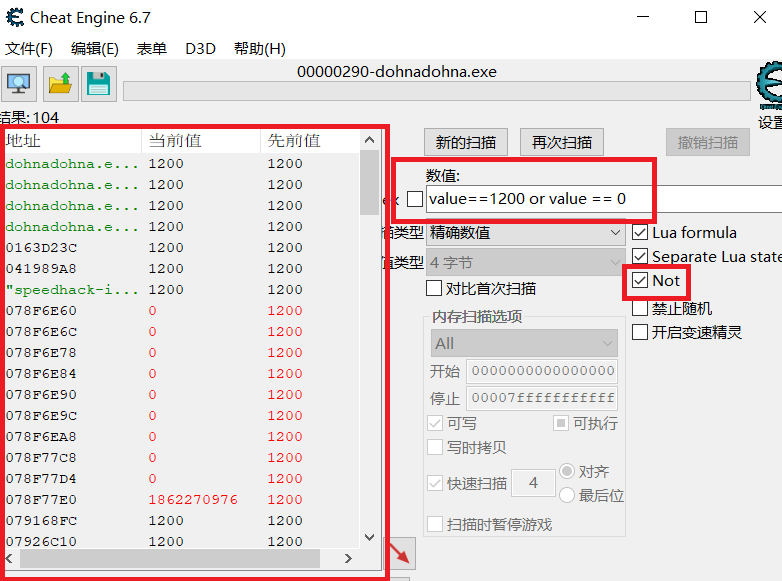782x581 pixels.
Task: Click the Open folder icon
Action: [x=60, y=84]
